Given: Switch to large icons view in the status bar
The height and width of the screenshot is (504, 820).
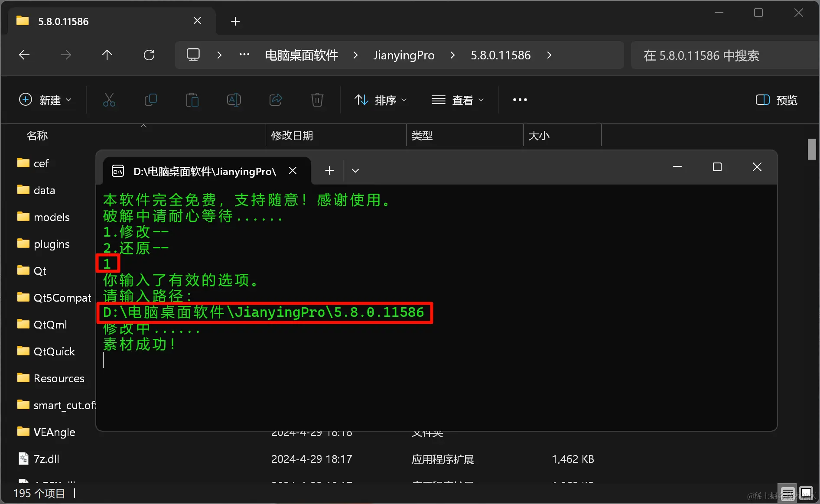Looking at the screenshot, I should [807, 493].
